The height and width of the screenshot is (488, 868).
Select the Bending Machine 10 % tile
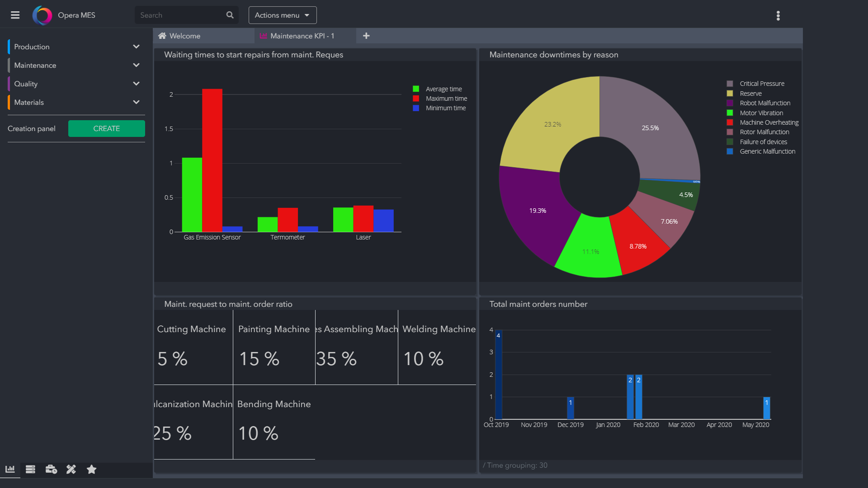tap(274, 422)
